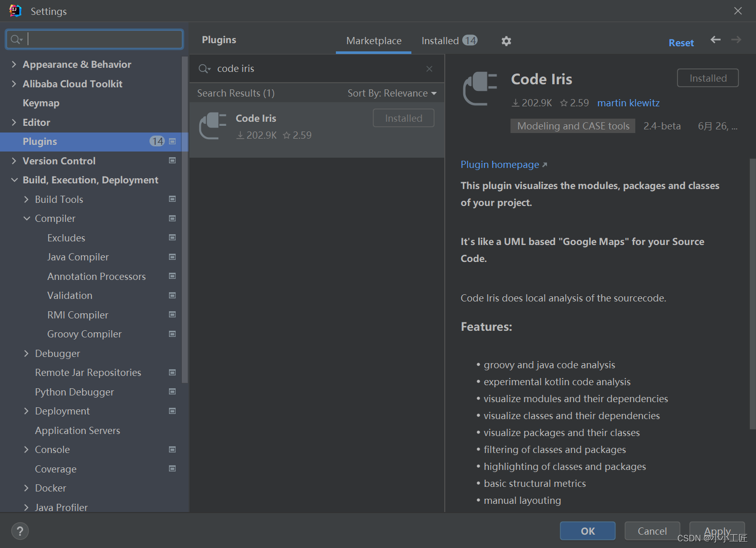Click Installed button in Code Iris result
Screen dimensions: 756x548
point(404,118)
